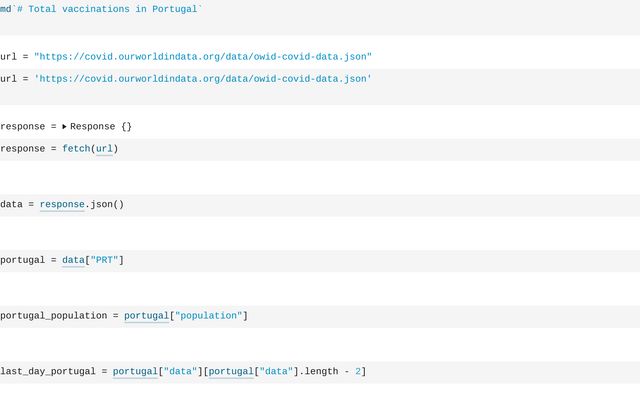This screenshot has width=640, height=400.
Task: Expand the Response object disclosure triangle
Action: coord(65,127)
